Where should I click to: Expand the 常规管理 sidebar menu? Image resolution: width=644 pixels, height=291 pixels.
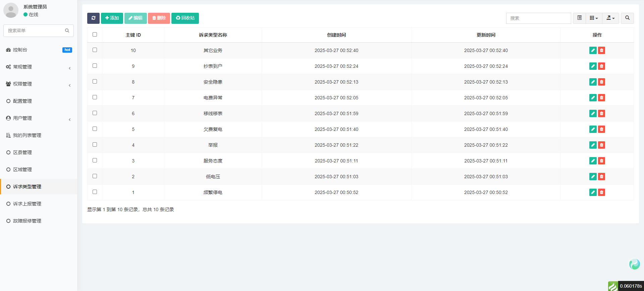tap(39, 67)
